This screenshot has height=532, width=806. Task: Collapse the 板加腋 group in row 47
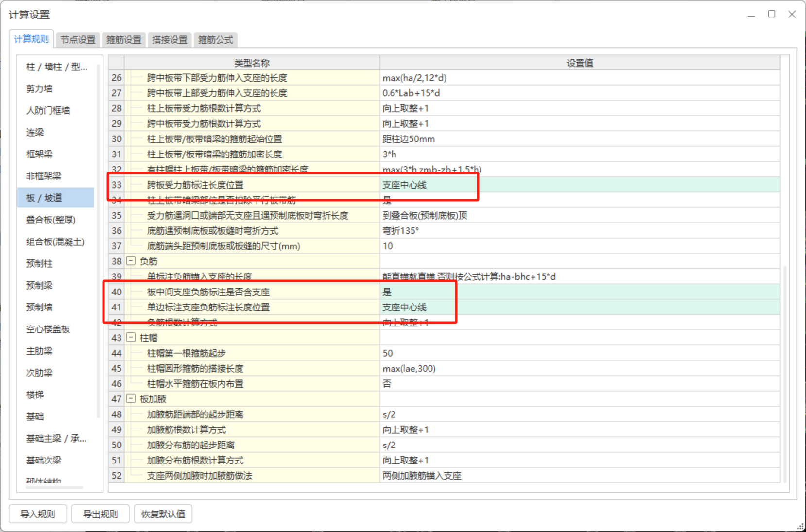click(131, 398)
